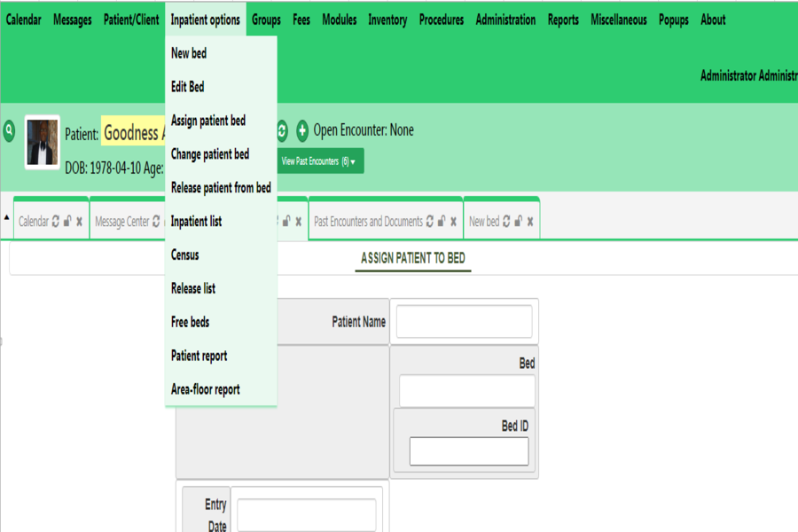Image resolution: width=798 pixels, height=532 pixels.
Task: Open the Administration menu
Action: coord(506,20)
